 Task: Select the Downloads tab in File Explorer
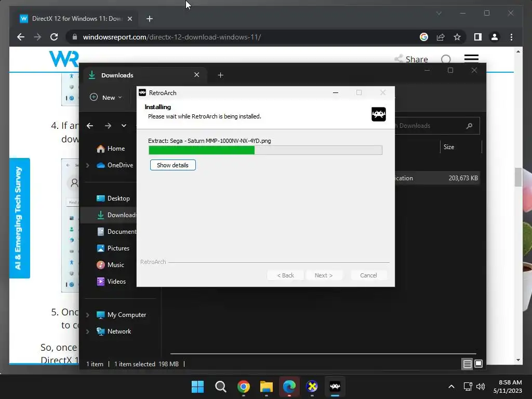(x=144, y=75)
